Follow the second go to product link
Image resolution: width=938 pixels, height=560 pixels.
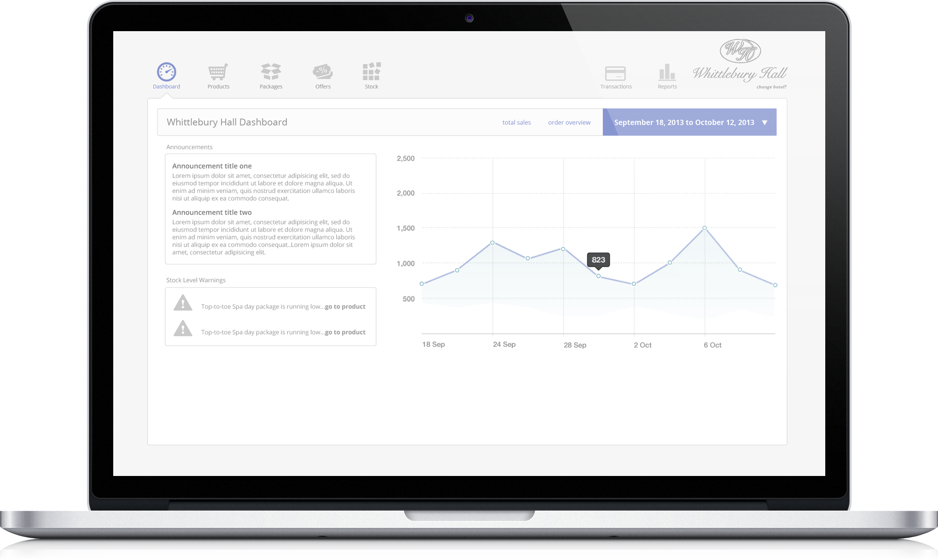[x=345, y=332]
